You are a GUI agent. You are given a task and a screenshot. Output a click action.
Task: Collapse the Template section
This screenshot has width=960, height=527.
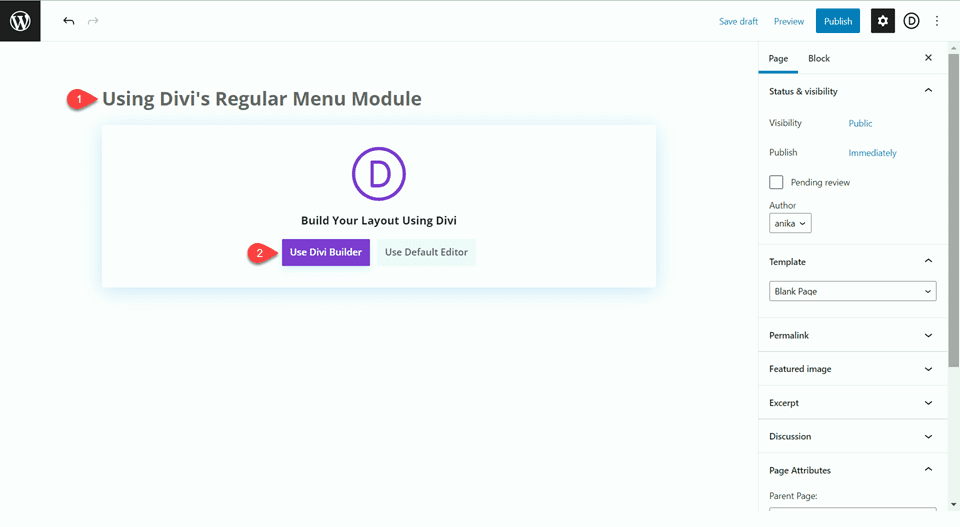(852, 261)
